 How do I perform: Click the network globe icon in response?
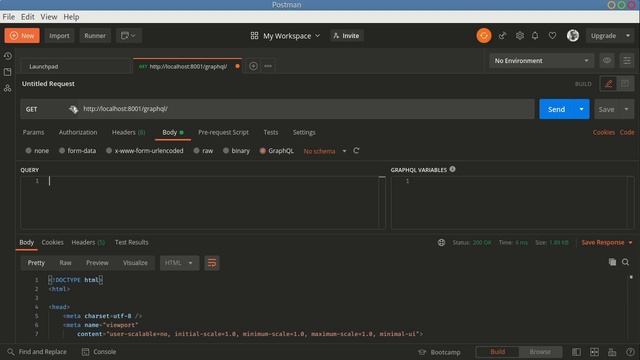coord(441,242)
